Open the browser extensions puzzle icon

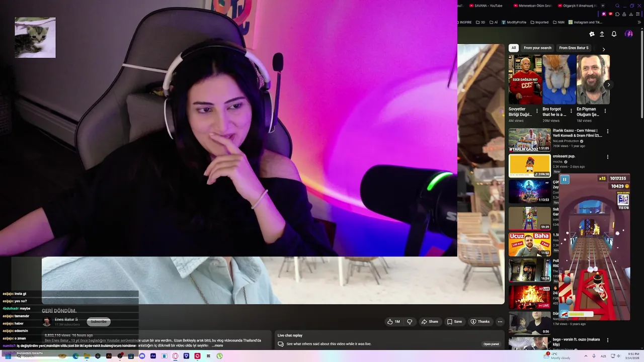point(617,14)
